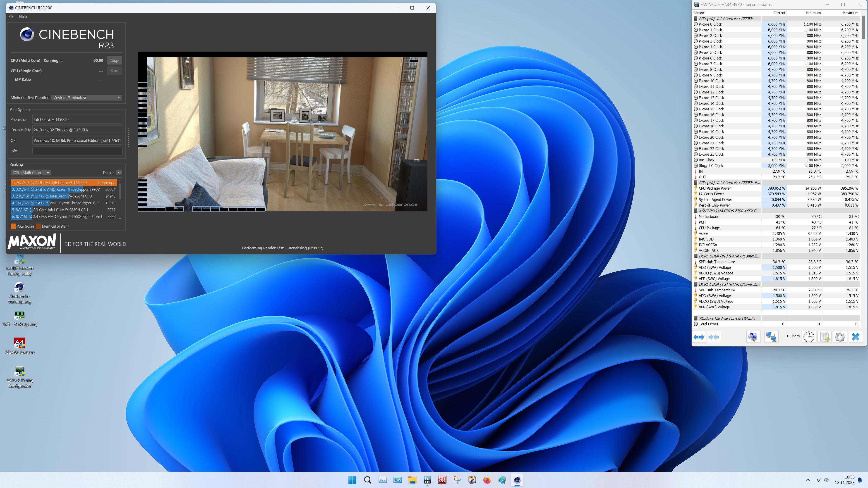Open HWiNFO sensor settings gear icon

tap(840, 337)
